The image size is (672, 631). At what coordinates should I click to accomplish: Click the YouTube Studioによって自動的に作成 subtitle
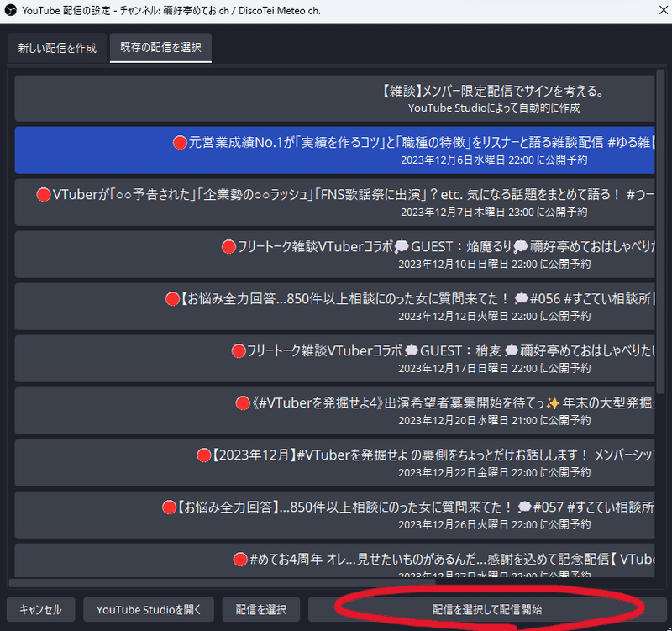(x=494, y=108)
